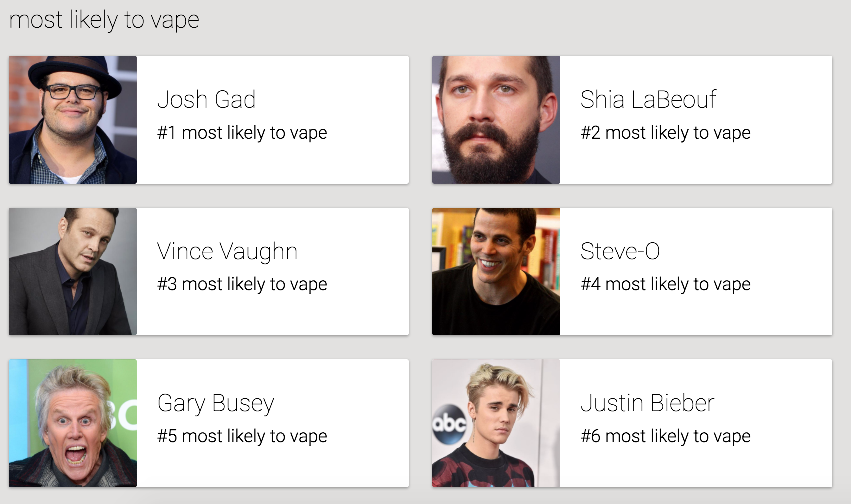Click the '#1 most likely to vape' label
The width and height of the screenshot is (851, 504).
(x=242, y=133)
